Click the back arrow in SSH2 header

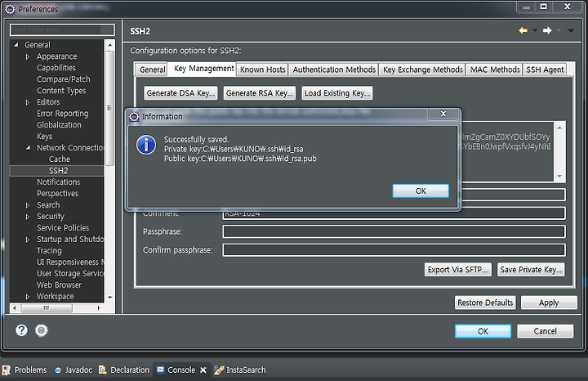[523, 30]
